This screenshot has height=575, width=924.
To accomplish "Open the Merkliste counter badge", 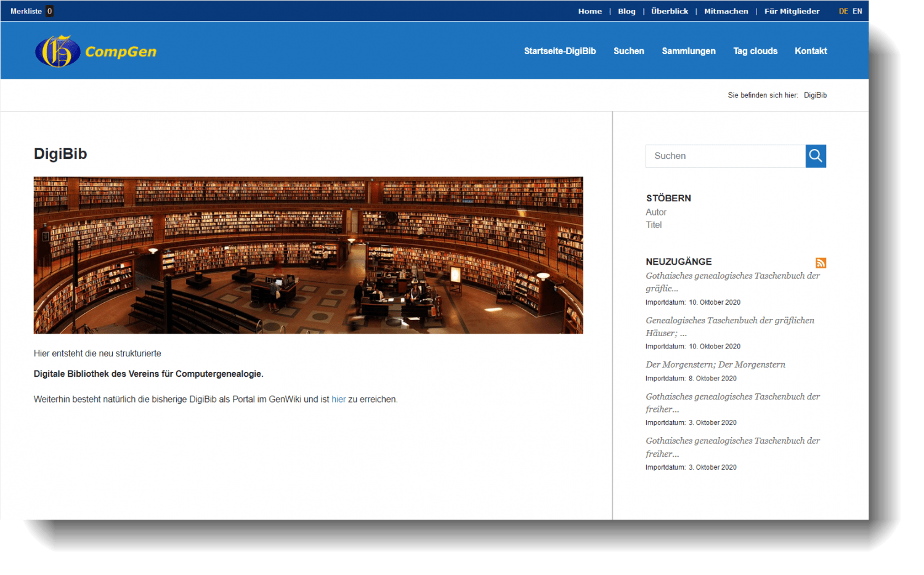I will click(x=49, y=10).
